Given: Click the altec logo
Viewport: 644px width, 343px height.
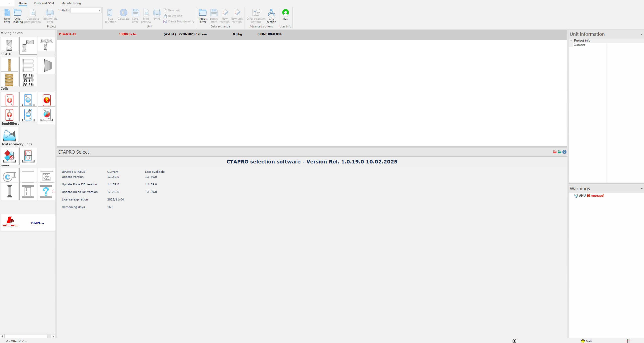Looking at the screenshot, I should (x=11, y=222).
